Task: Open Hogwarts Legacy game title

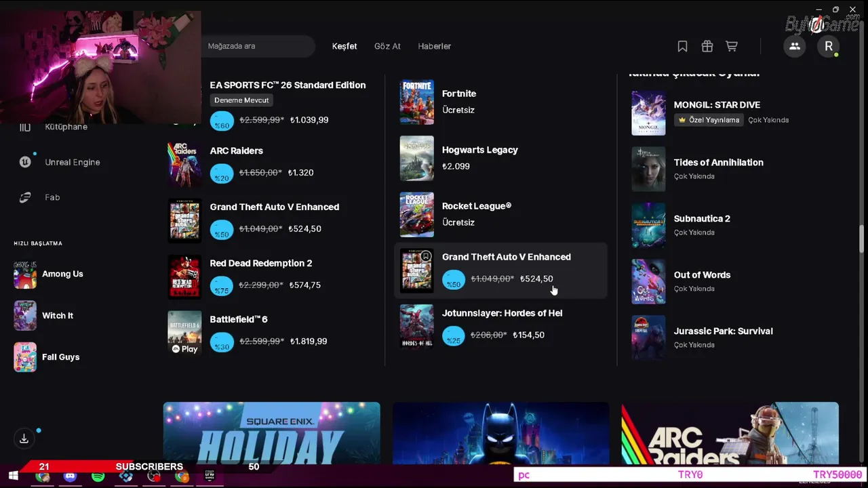Action: (x=479, y=150)
